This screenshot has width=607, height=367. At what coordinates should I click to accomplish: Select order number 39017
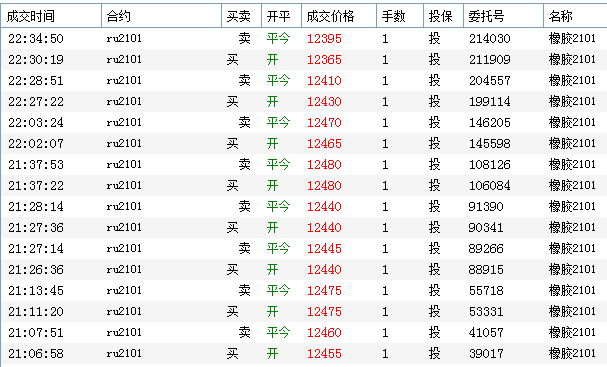click(x=486, y=354)
